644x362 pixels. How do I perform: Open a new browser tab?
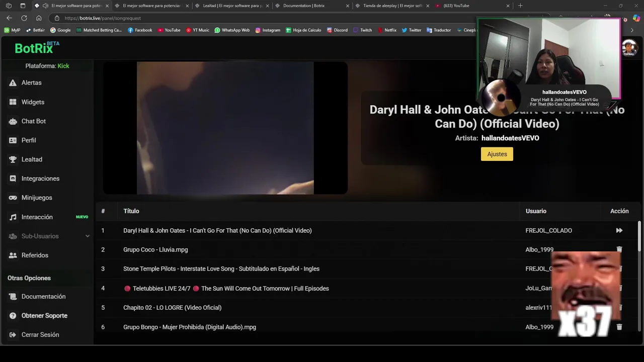tap(520, 6)
